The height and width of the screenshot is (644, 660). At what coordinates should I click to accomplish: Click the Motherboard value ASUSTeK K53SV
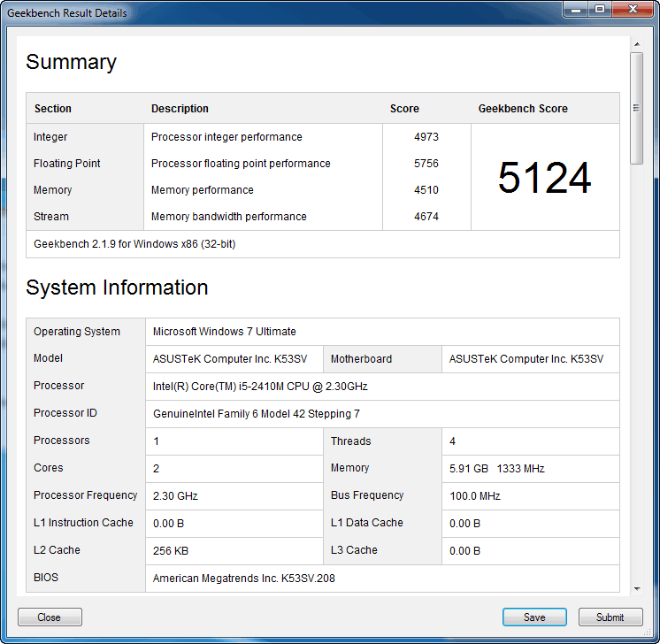[526, 359]
